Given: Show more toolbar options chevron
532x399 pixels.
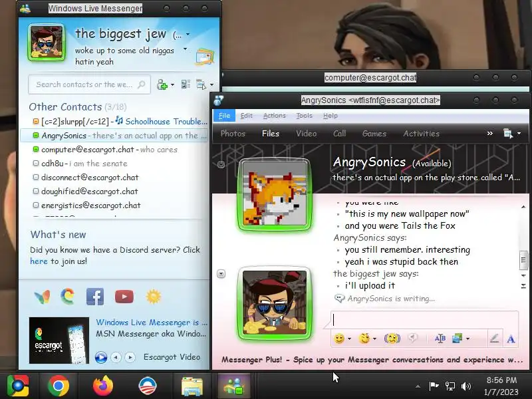Looking at the screenshot, I should [x=490, y=134].
